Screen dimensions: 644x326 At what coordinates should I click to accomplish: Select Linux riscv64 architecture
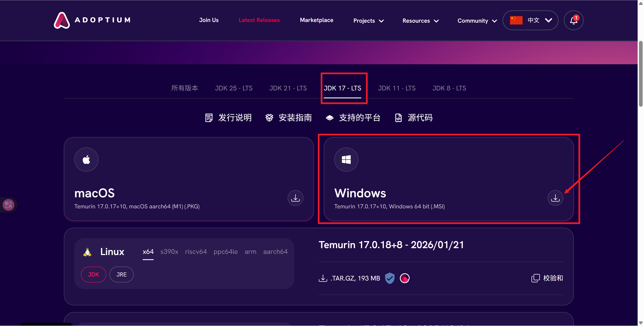(196, 252)
